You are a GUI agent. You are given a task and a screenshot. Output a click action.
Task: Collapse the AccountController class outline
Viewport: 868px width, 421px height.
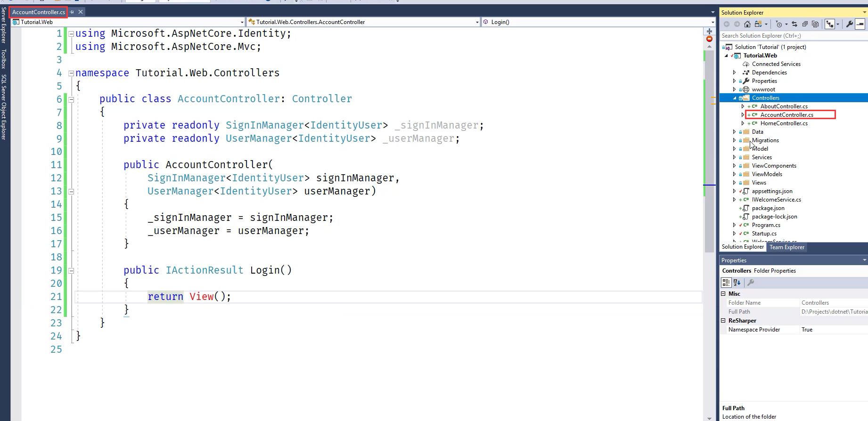71,99
